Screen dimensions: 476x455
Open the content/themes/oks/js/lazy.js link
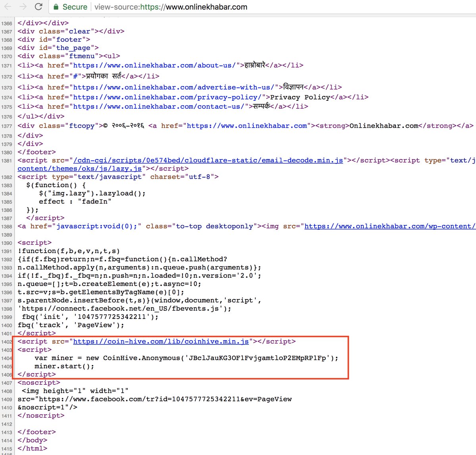[79, 169]
